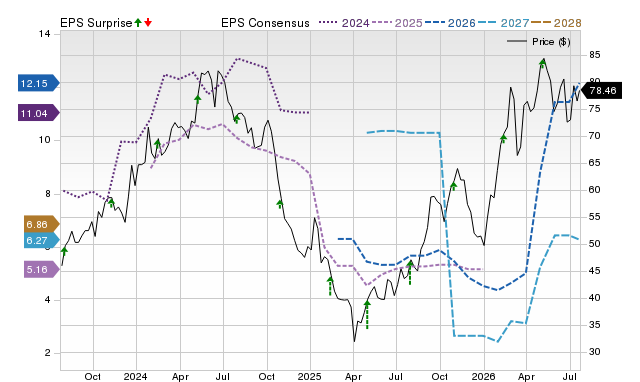Click the 2 label on EPS axis
Screen dimensions: 640x382
point(47,353)
